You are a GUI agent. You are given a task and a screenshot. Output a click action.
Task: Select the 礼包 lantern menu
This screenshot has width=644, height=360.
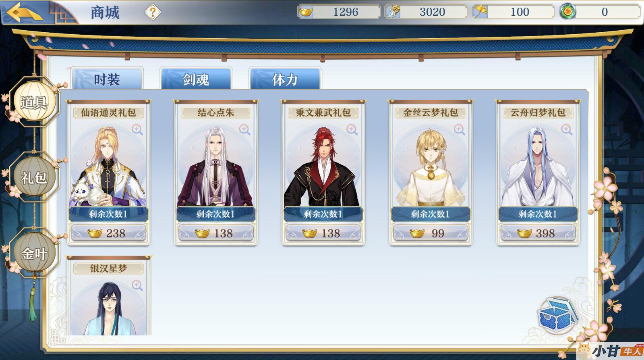[34, 177]
